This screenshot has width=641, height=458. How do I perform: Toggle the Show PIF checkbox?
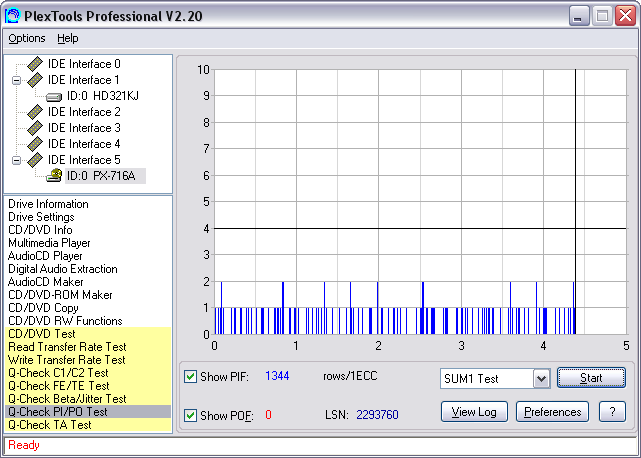point(190,376)
